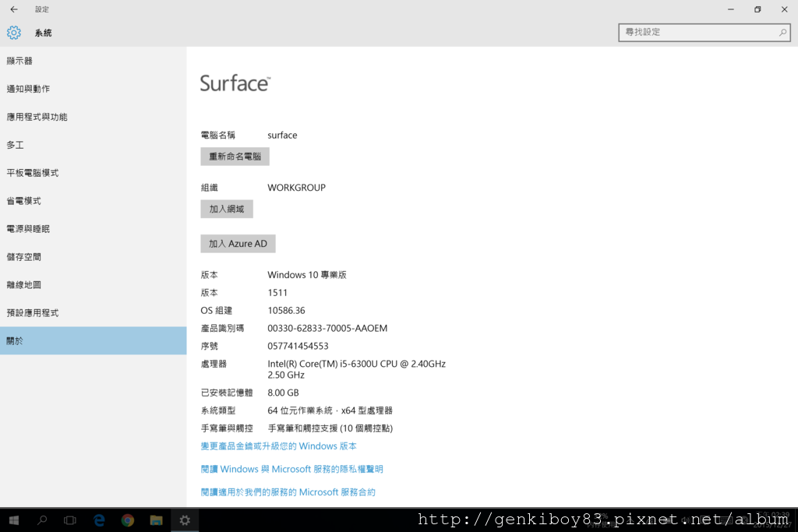Viewport: 798px width, 532px height.
Task: Select 多工 in sidebar
Action: click(94, 145)
